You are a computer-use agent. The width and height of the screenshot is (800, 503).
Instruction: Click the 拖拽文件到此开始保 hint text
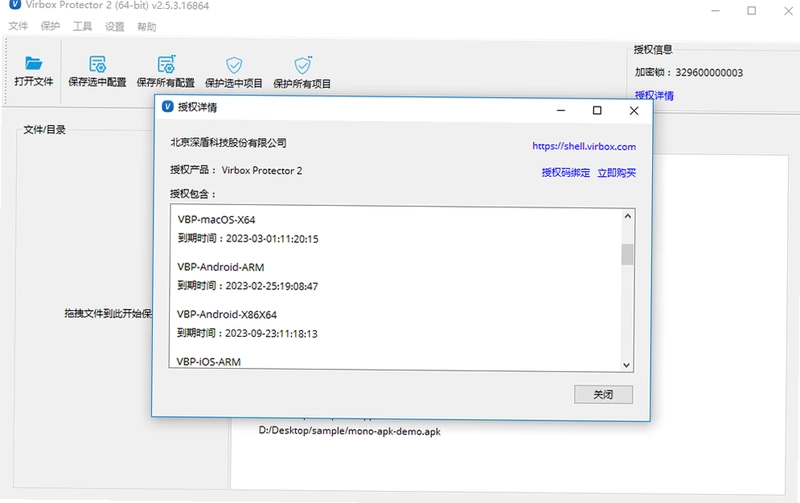point(108,313)
